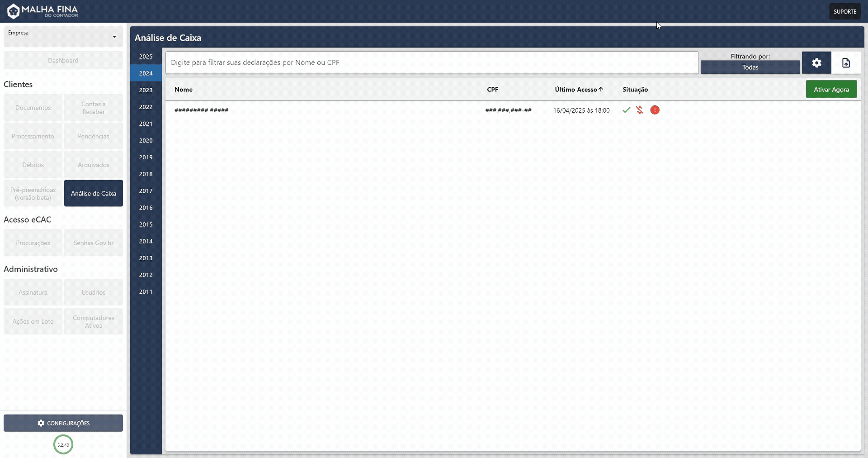Open the Dashboard menu item

(63, 60)
